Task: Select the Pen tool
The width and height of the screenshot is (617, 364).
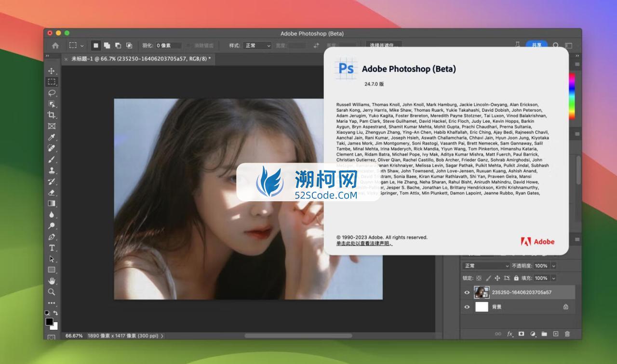Action: pyautogui.click(x=52, y=237)
